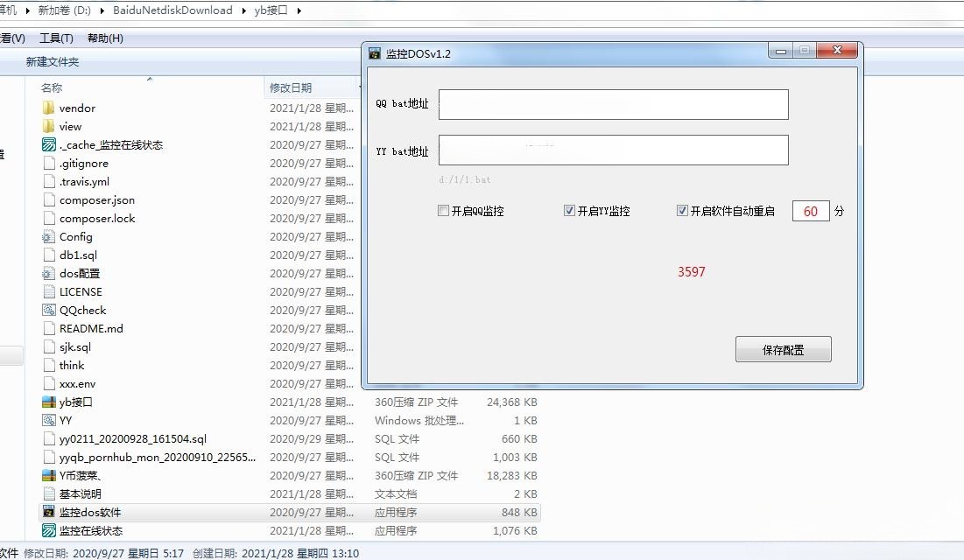
Task: Open breadcrumb dropdown after yb接口
Action: [x=297, y=10]
